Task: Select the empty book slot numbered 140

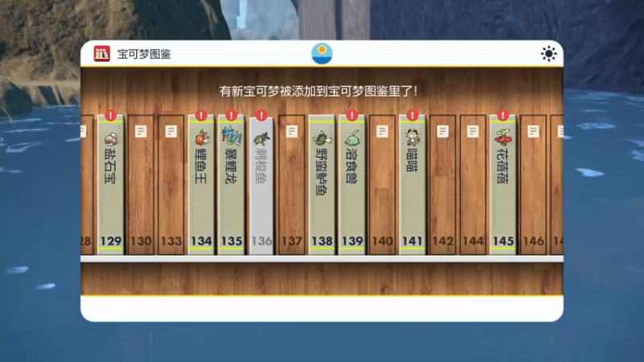Action: click(x=382, y=185)
